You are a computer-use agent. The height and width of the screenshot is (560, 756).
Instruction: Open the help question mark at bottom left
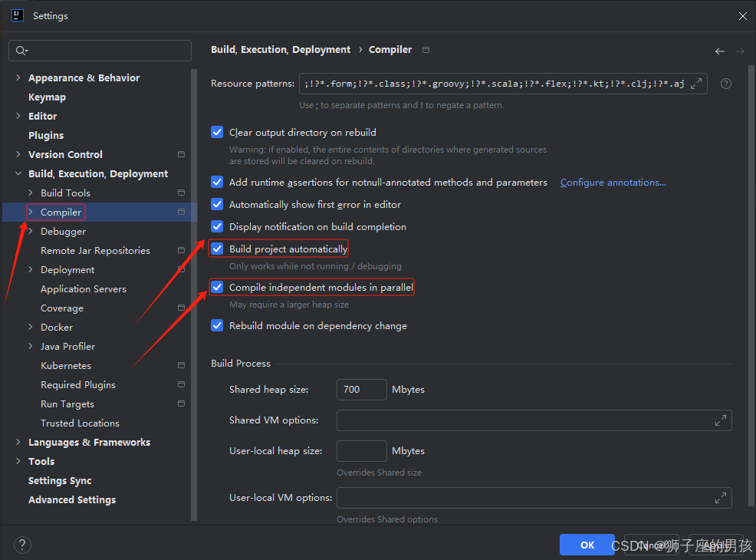pyautogui.click(x=22, y=545)
